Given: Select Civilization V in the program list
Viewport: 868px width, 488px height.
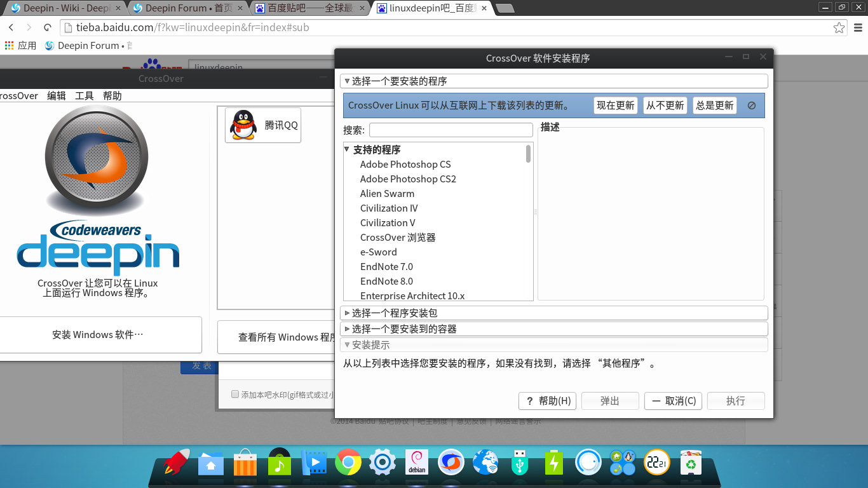Looking at the screenshot, I should click(x=388, y=223).
